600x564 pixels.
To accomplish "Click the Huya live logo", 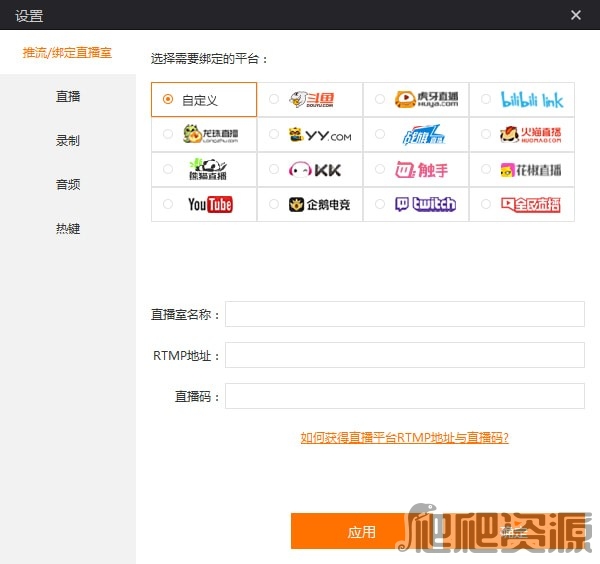I will click(x=426, y=99).
